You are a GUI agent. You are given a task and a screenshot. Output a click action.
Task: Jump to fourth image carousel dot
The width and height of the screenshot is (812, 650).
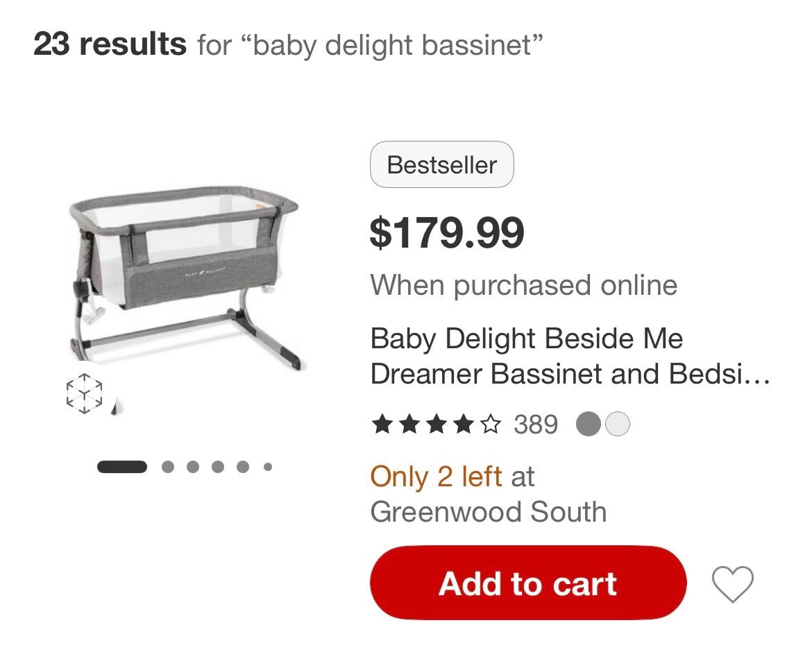218,467
